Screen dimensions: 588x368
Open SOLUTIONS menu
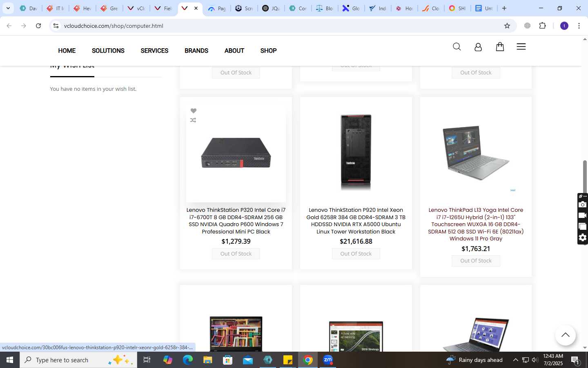108,51
